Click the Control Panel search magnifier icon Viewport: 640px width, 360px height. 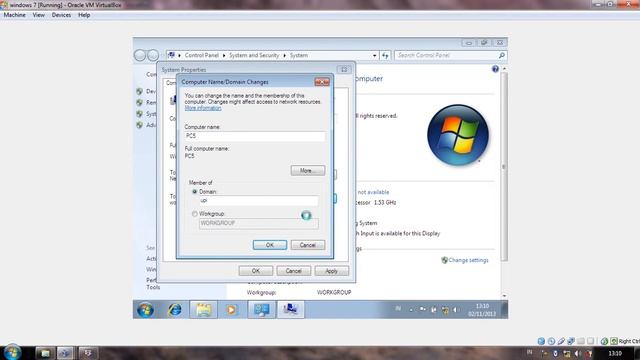tap(502, 55)
